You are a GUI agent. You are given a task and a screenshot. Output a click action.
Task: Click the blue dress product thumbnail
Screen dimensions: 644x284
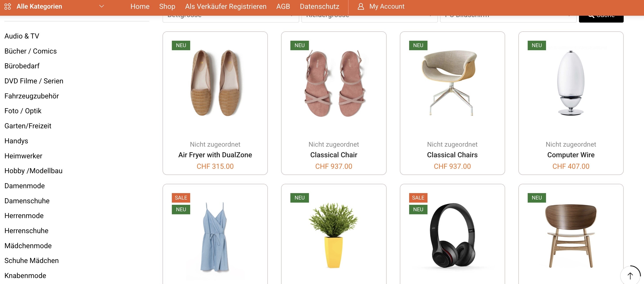pyautogui.click(x=215, y=237)
